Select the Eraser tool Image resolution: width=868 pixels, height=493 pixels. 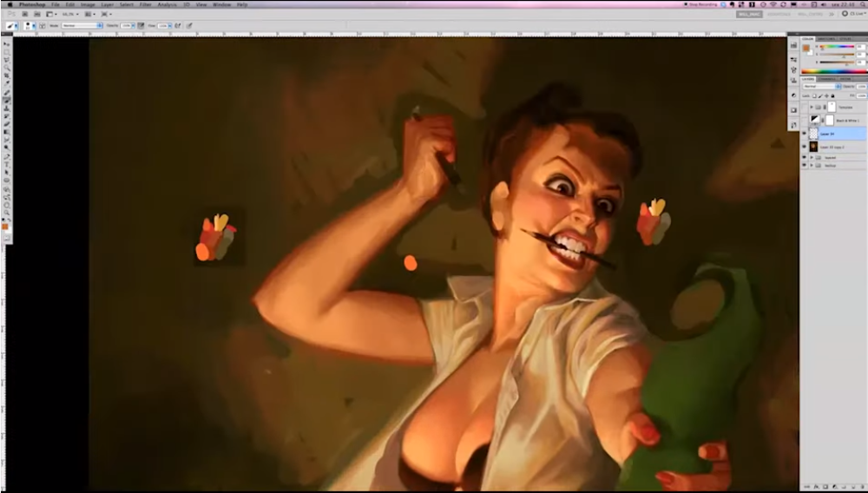pyautogui.click(x=7, y=124)
